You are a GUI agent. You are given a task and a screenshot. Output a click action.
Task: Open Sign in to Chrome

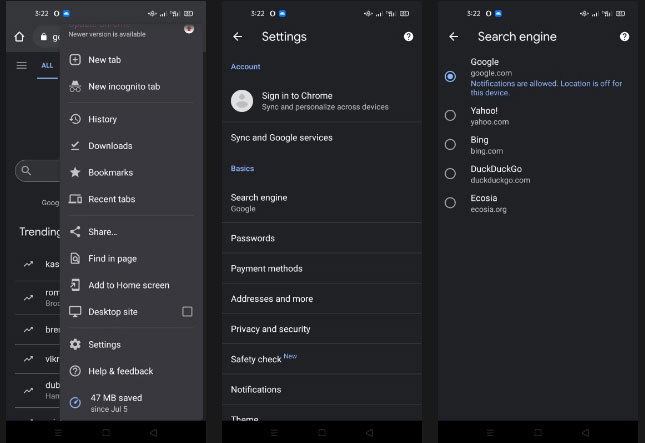[x=322, y=101]
